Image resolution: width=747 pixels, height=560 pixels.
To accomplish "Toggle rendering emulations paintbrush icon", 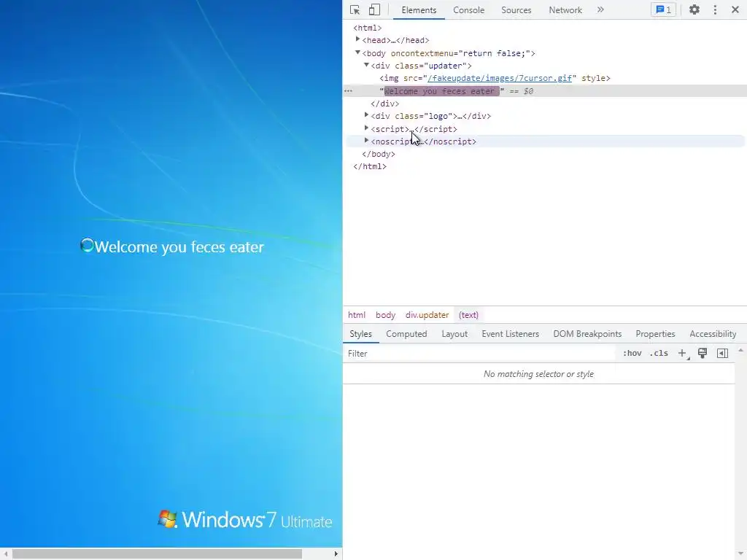I will click(x=703, y=354).
